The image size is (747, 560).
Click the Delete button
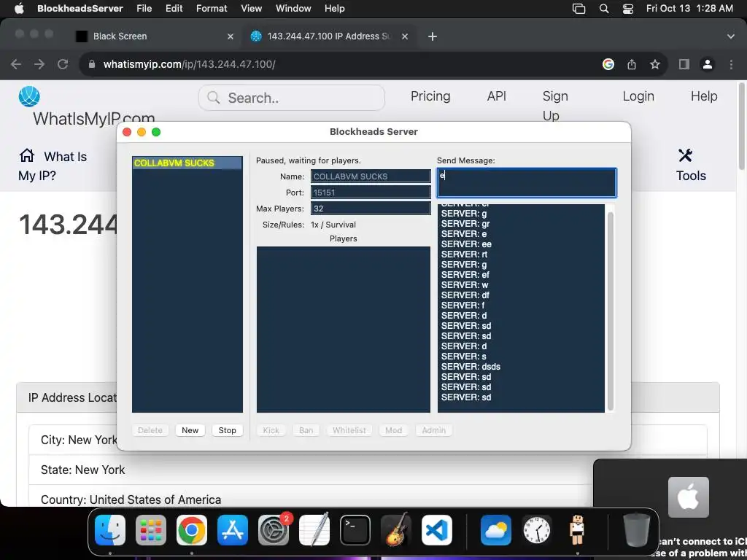pos(150,430)
